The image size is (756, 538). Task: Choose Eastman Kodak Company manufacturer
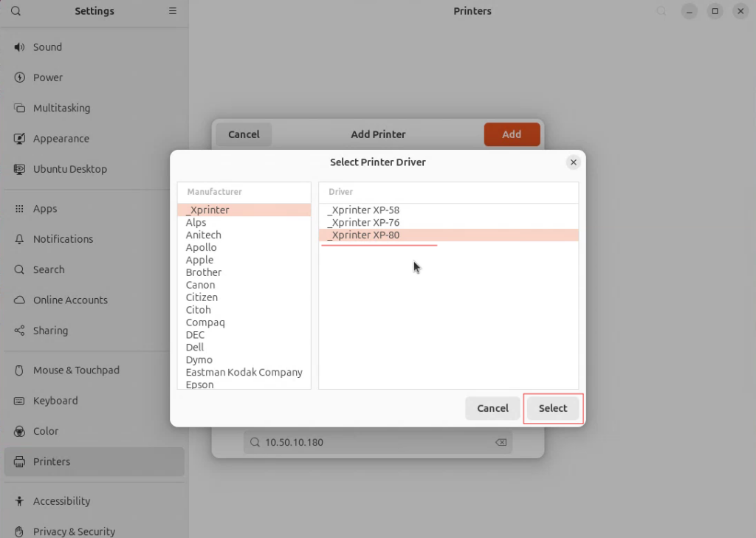point(244,372)
